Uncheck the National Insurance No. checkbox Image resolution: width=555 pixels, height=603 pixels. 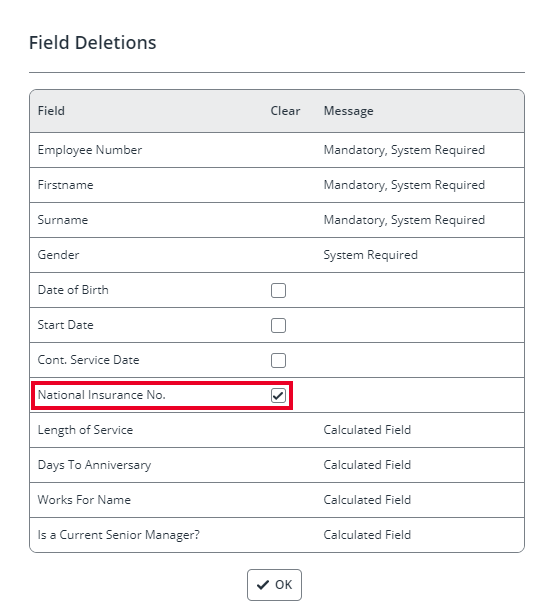pos(278,395)
